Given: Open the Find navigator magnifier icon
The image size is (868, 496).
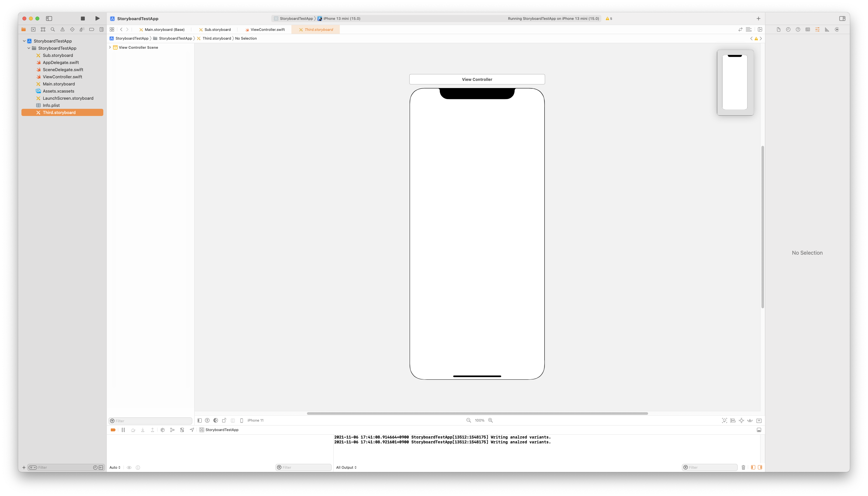Looking at the screenshot, I should pyautogui.click(x=53, y=30).
